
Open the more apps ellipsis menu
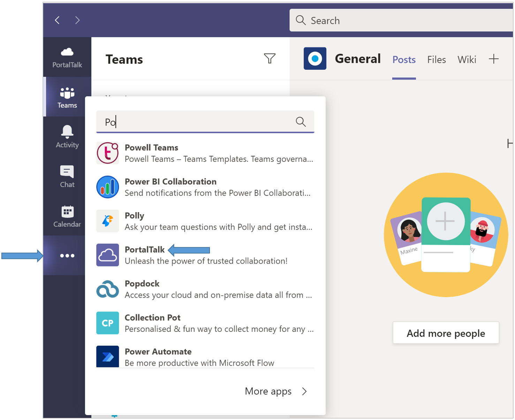click(67, 256)
